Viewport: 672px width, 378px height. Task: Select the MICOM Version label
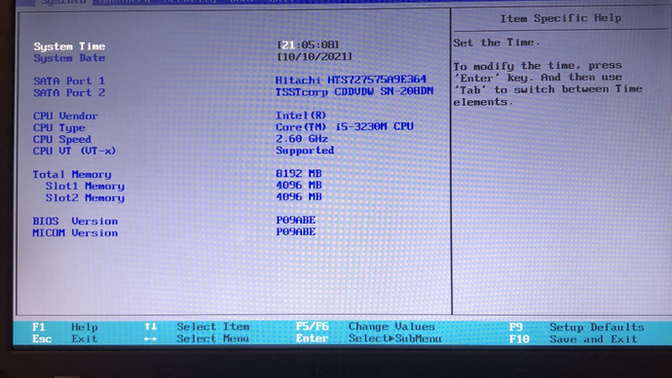(75, 233)
